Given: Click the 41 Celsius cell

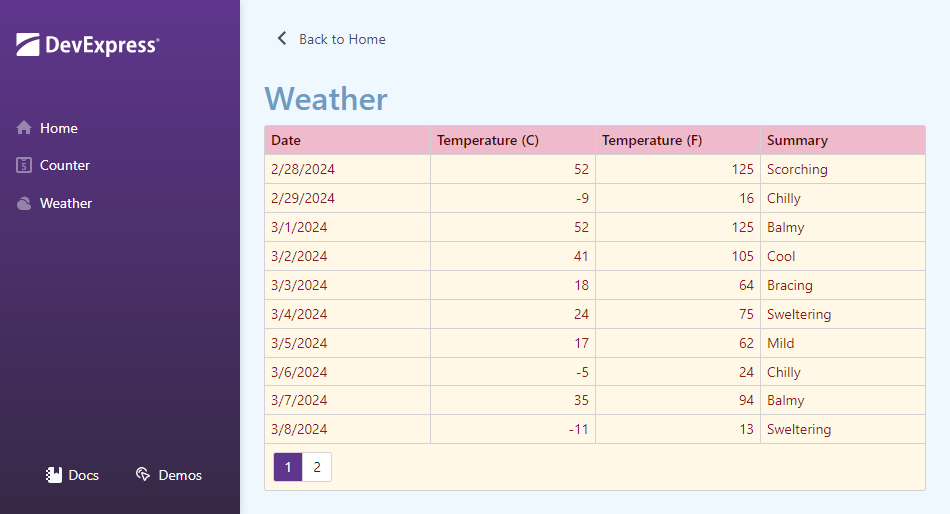Looking at the screenshot, I should point(513,256).
